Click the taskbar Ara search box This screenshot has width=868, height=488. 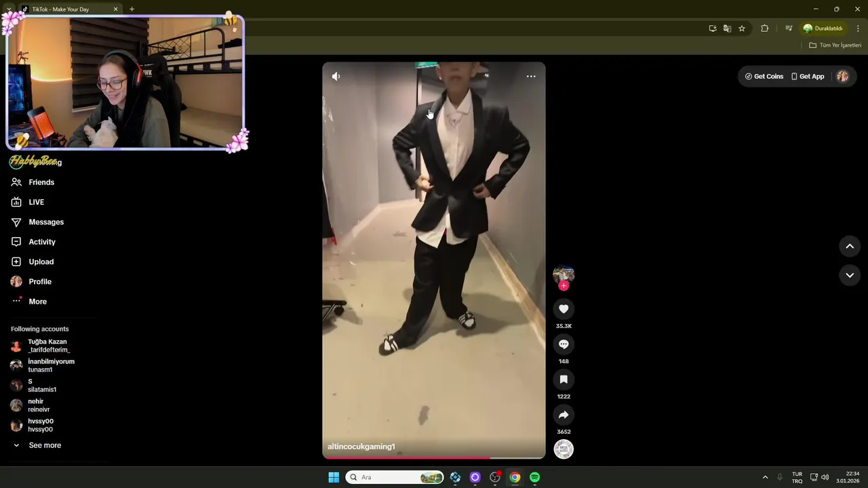[395, 477]
